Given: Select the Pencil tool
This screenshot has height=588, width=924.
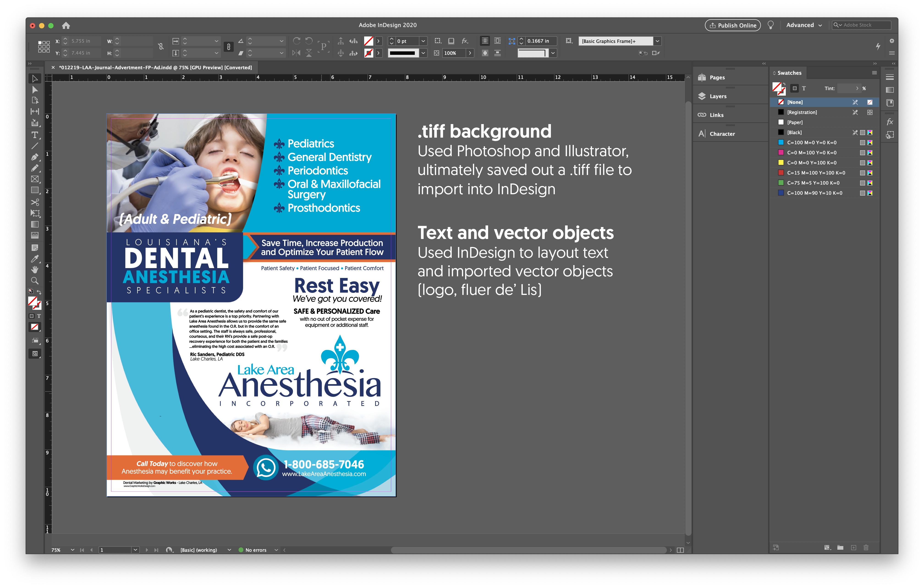Looking at the screenshot, I should [x=35, y=168].
